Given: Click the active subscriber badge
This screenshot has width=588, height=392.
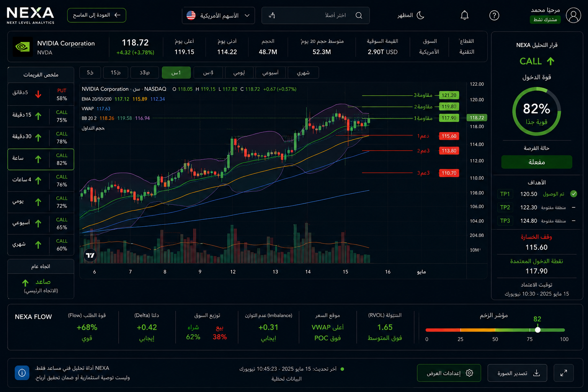Looking at the screenshot, I should point(545,20).
